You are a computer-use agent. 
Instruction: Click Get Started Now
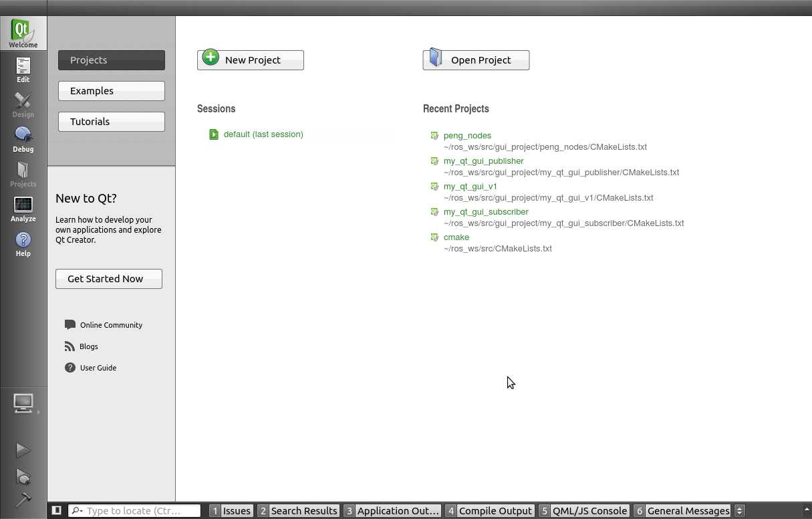(109, 279)
